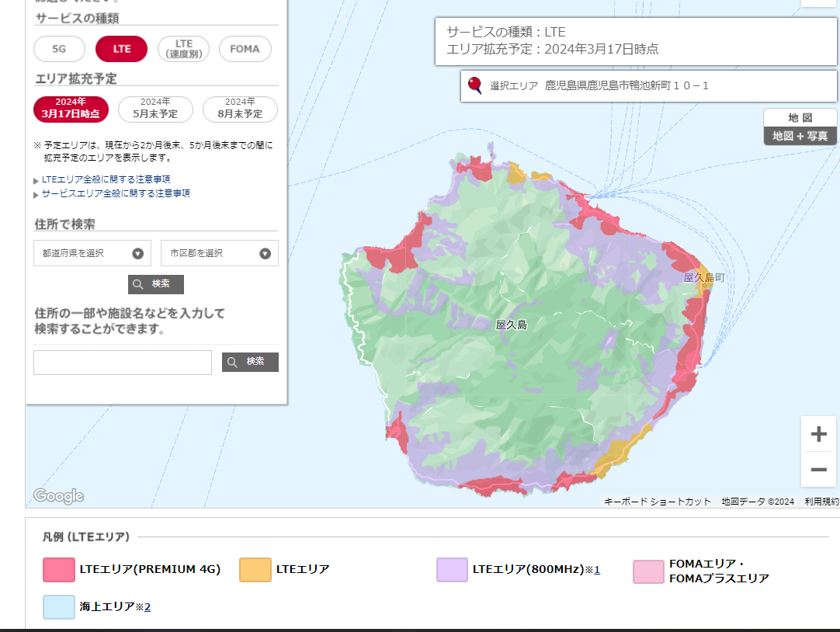This screenshot has width=840, height=632.
Task: Click the サービスの種類：LTE info text
Action: (x=505, y=32)
